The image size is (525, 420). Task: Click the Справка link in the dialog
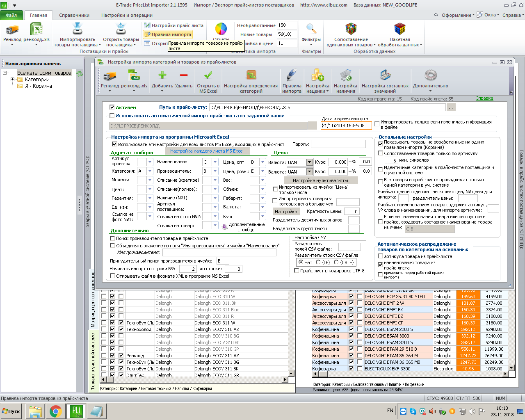[484, 98]
